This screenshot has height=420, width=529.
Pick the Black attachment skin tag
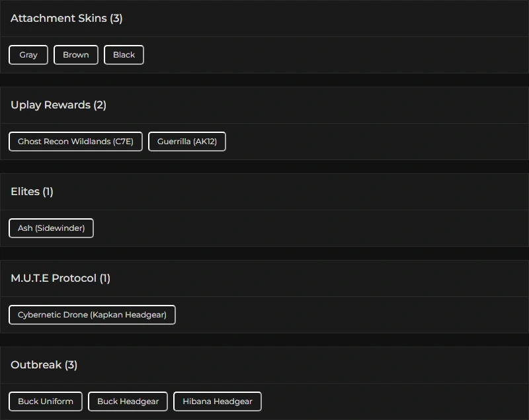point(124,55)
